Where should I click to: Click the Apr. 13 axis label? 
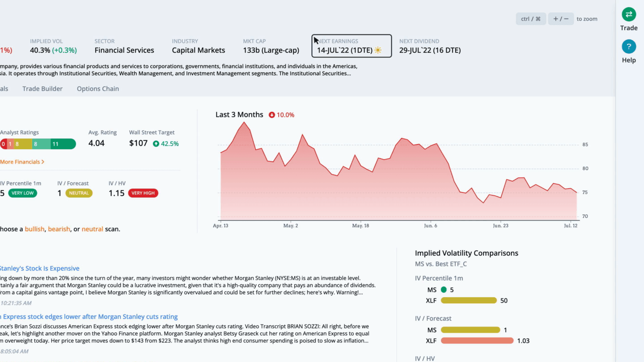click(220, 226)
